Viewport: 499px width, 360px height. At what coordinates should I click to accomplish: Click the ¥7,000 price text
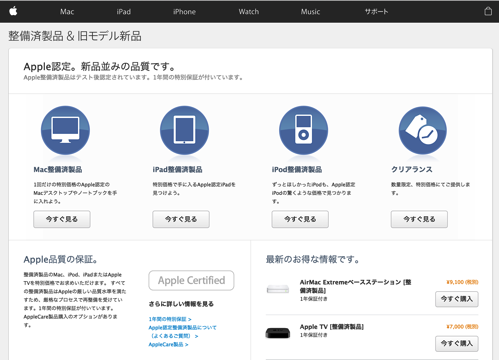pyautogui.click(x=462, y=327)
